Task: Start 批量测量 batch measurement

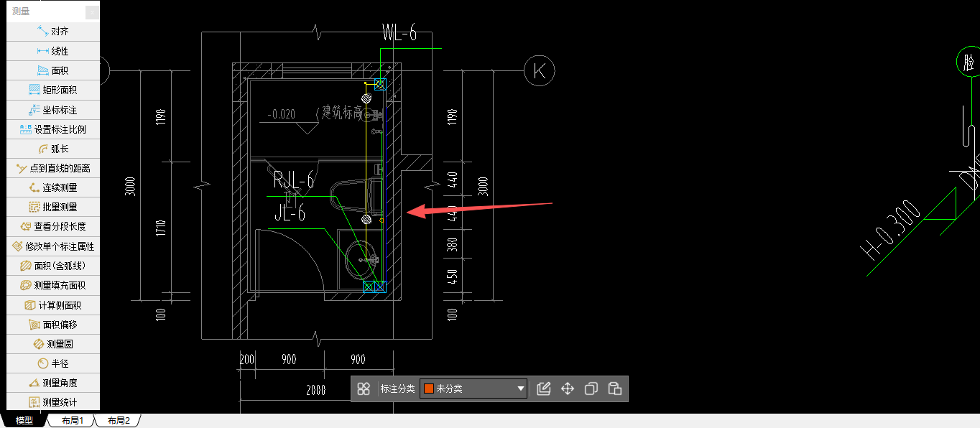Action: (52, 207)
